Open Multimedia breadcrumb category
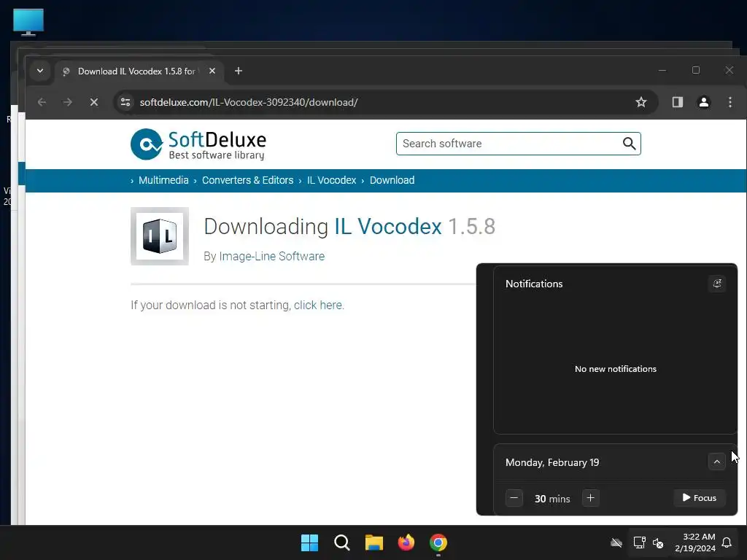Viewport: 747px width, 560px height. (x=163, y=181)
